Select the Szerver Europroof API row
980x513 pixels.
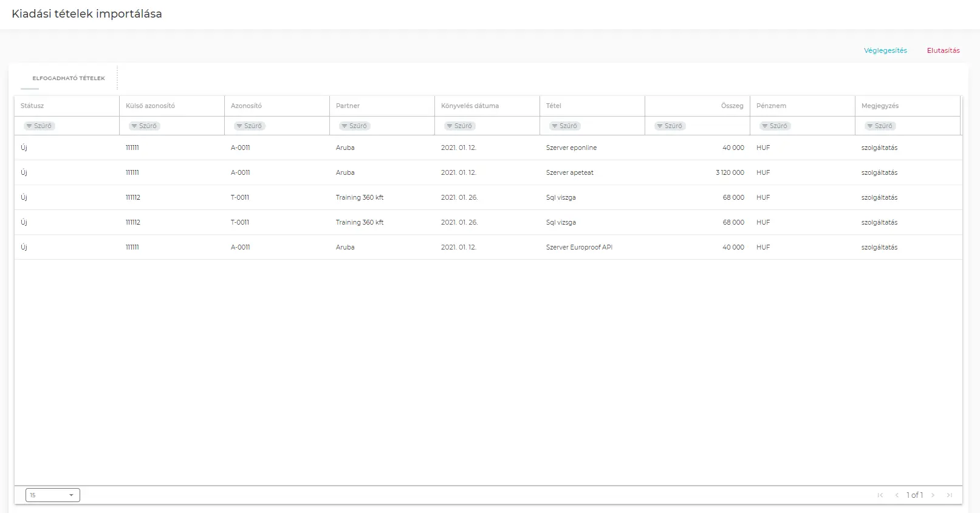[x=579, y=247]
